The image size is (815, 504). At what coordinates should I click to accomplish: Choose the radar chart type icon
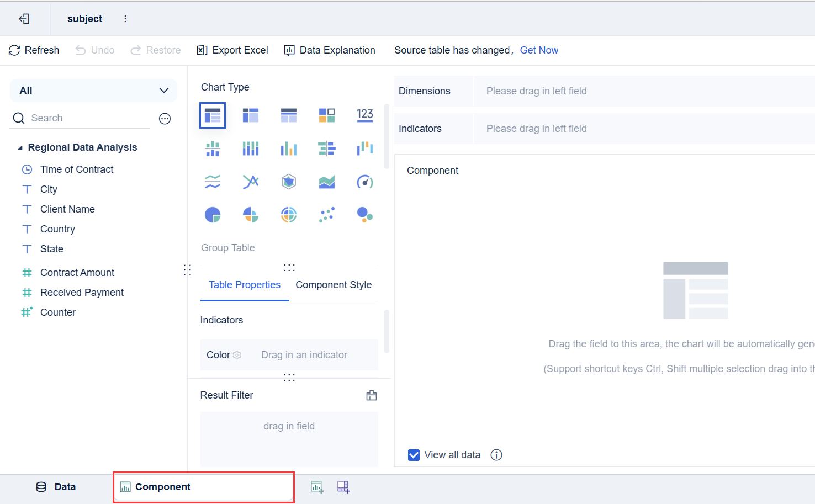pos(289,182)
